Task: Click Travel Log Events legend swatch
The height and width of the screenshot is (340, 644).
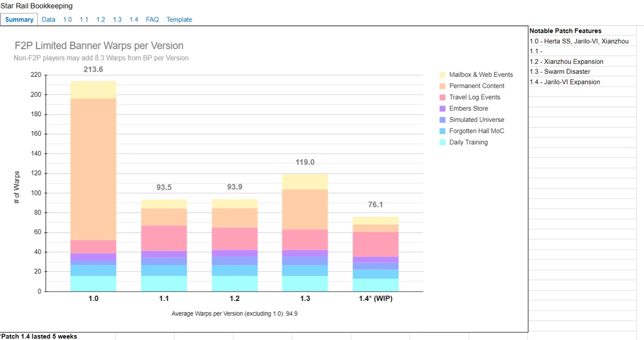Action: tap(442, 97)
